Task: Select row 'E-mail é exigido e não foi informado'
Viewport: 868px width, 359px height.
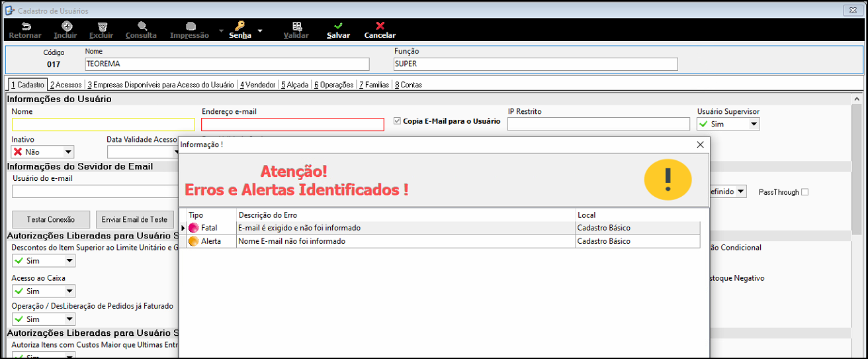Action: 440,228
